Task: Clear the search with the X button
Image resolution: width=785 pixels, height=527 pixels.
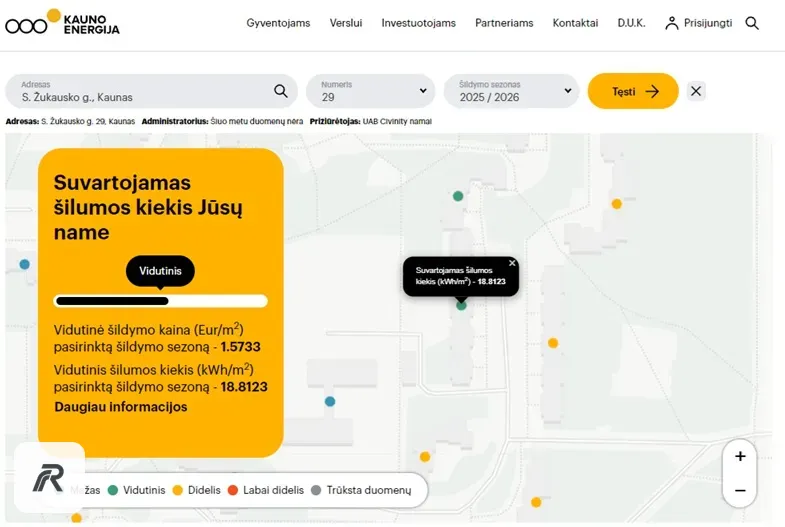Action: point(696,91)
